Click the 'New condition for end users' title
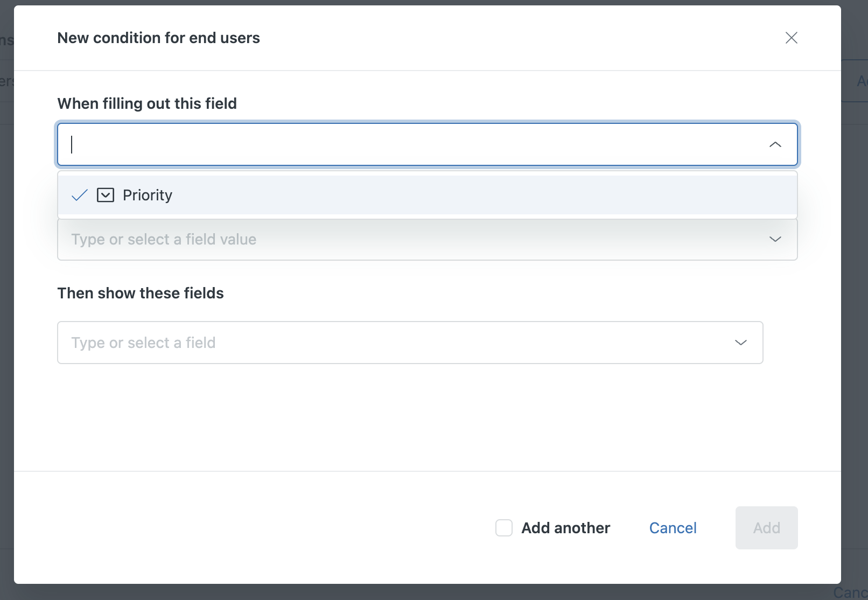The image size is (868, 600). [158, 38]
